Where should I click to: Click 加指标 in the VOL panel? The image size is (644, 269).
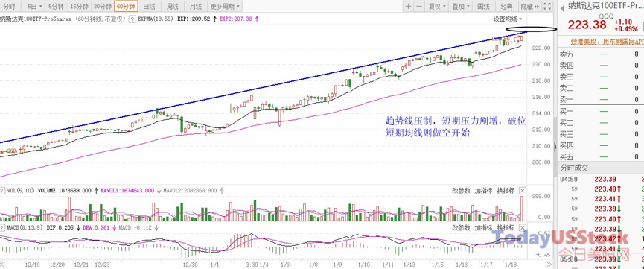(483, 191)
